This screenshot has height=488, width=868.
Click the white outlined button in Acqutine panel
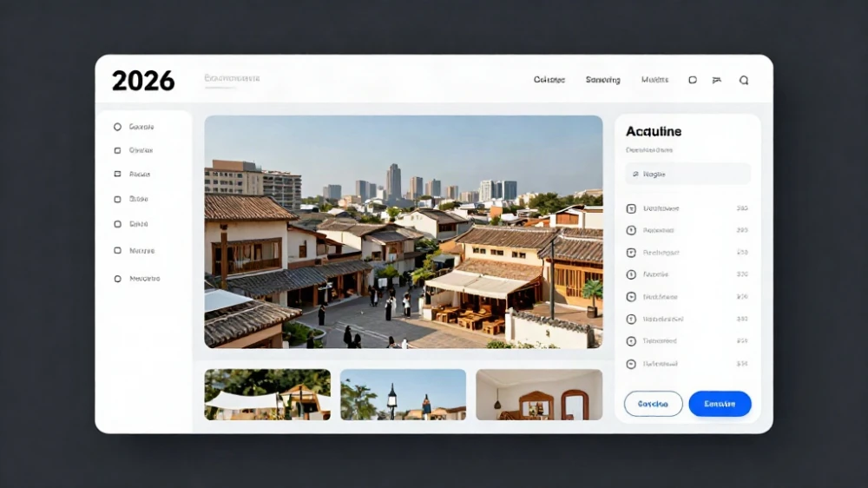[x=654, y=404]
